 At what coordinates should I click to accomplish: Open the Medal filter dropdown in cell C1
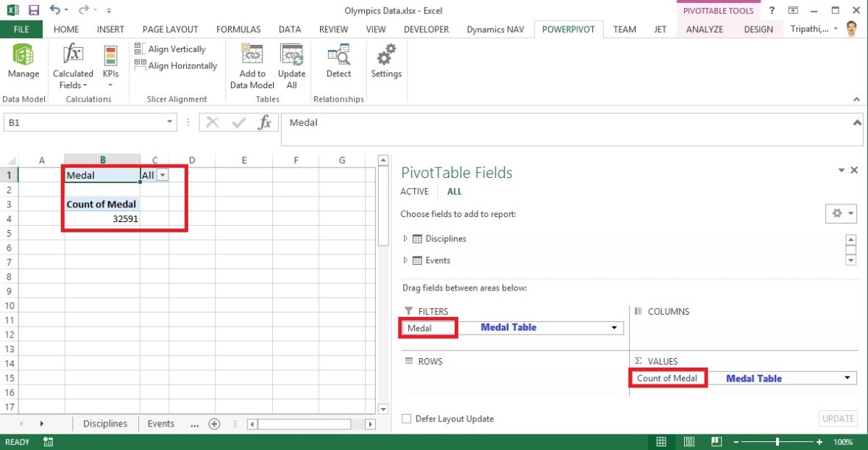pyautogui.click(x=163, y=175)
